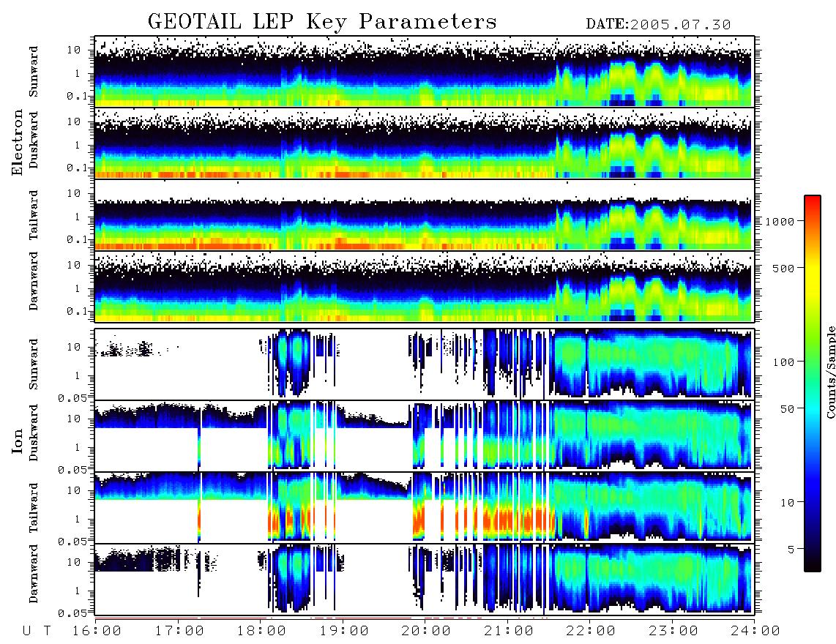Select the Electron "Sunward" panel label
The height and width of the screenshot is (644, 836).
[34, 72]
